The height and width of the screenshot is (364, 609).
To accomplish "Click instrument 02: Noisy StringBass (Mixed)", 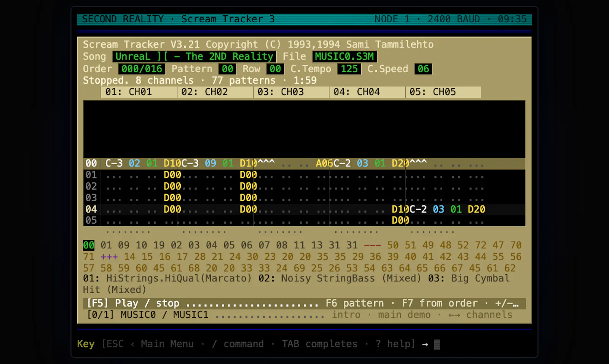I will point(340,278).
